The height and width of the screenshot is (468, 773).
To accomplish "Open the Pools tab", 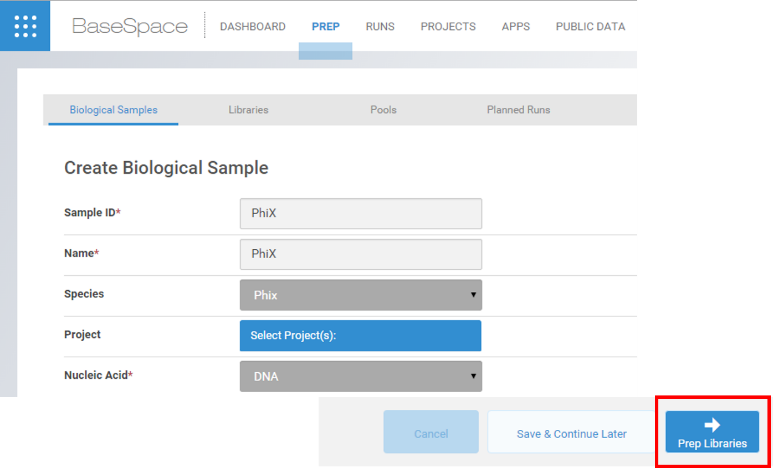I will 383,110.
